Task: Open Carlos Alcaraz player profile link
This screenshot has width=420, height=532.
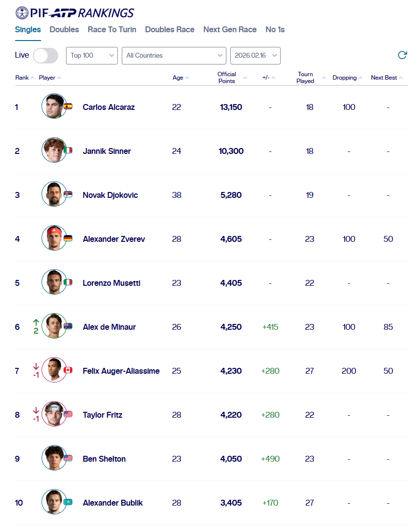Action: 109,107
